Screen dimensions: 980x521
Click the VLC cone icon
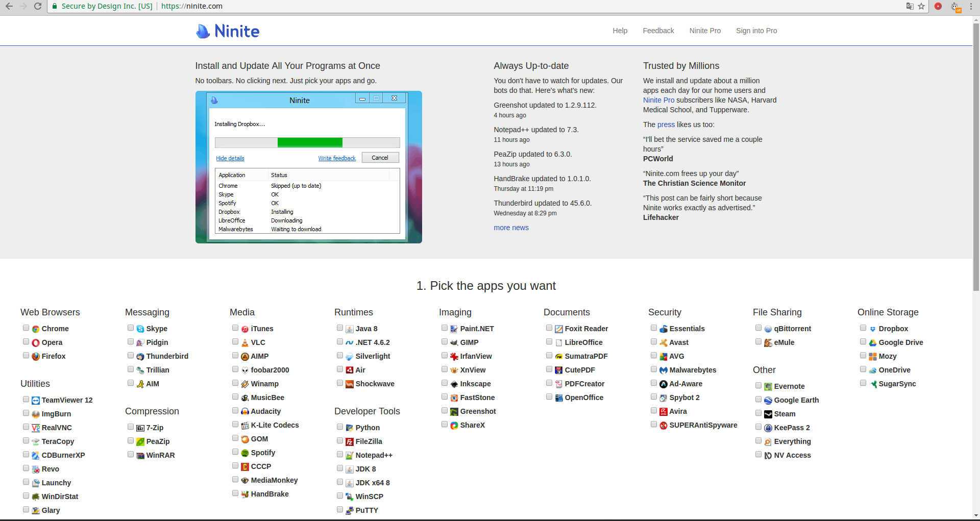tap(245, 343)
